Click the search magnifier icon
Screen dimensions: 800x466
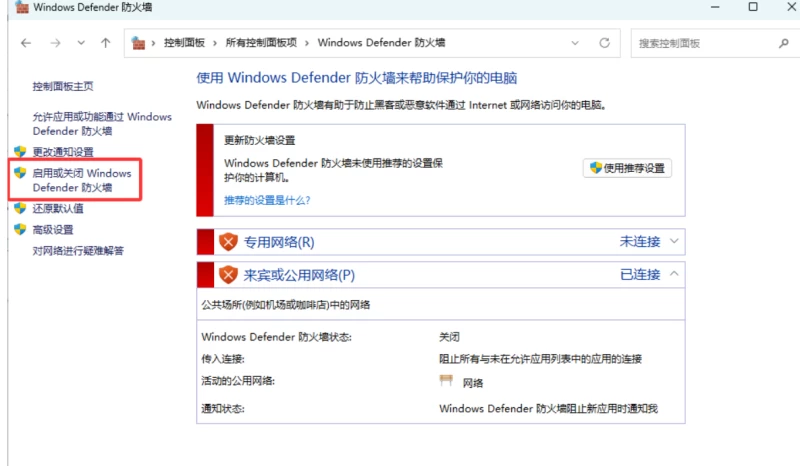(784, 43)
